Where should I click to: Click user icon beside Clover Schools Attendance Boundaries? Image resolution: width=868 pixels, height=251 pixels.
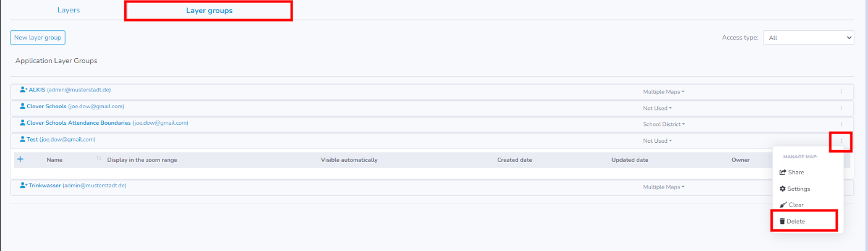[x=22, y=123]
